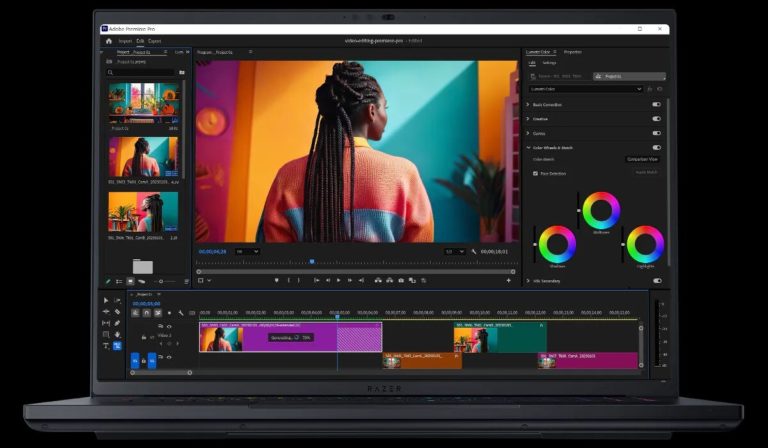
Task: Toggle Basic Correction effect switch
Action: point(656,104)
